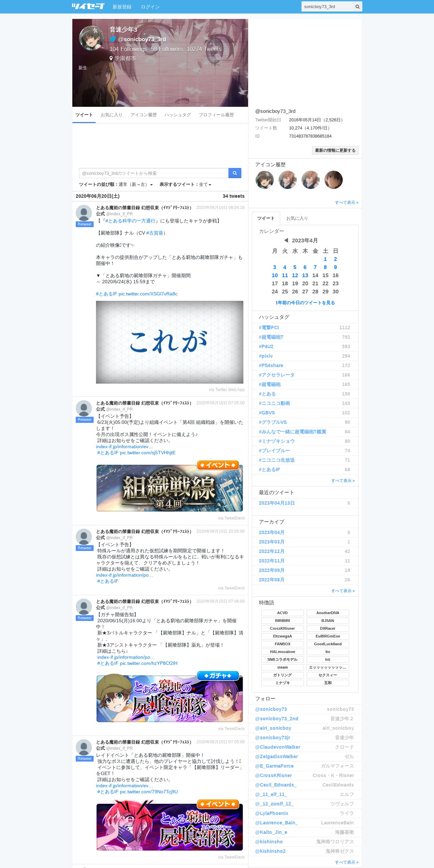This screenshot has height=868, width=434.
Task: Click the steam keyword button
Action: (283, 667)
